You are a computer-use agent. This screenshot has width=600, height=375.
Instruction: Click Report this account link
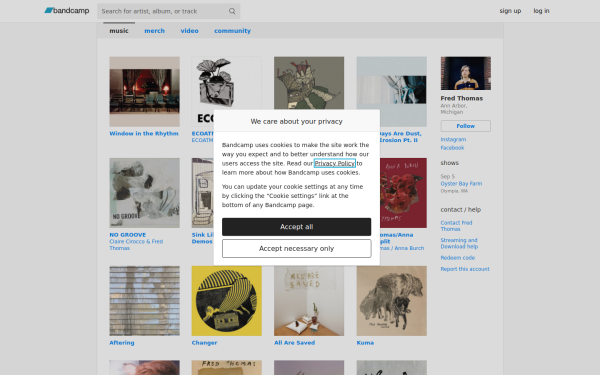coord(465,269)
